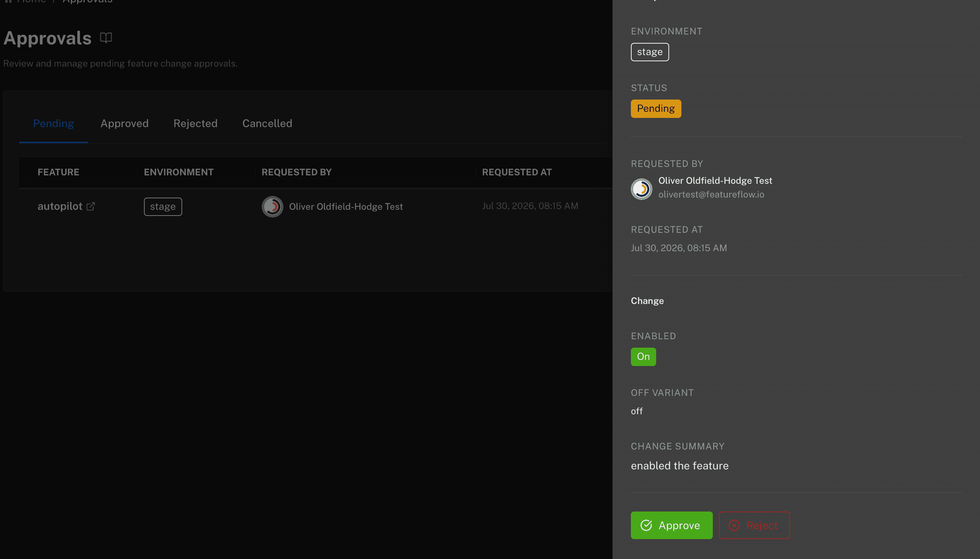Click the table row date Jul 30, 2026
980x559 pixels.
pos(530,206)
